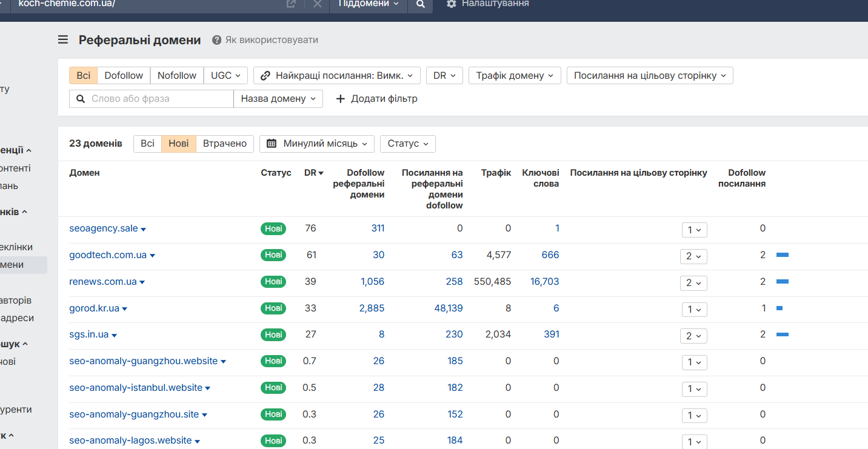Open the Статус dropdown
This screenshot has width=868, height=449.
click(407, 144)
